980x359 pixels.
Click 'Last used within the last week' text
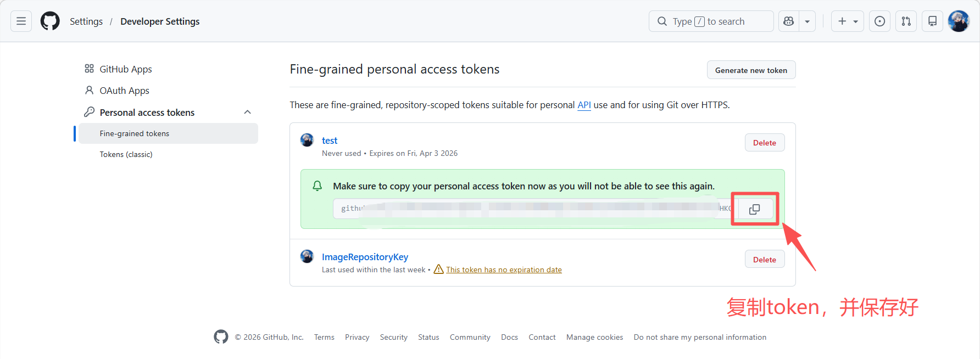point(374,270)
